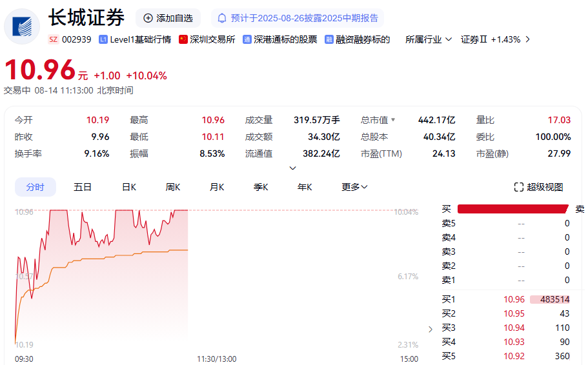Screen dimensions: 588x365
Task: Collapse the order book side panel arrow
Action: click(x=431, y=330)
